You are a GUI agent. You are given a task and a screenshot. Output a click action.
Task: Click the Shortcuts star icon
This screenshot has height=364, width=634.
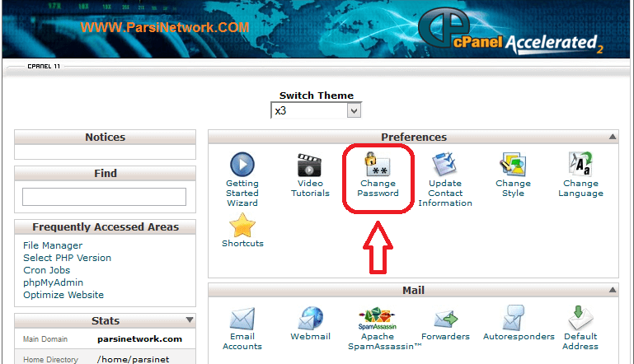(242, 225)
